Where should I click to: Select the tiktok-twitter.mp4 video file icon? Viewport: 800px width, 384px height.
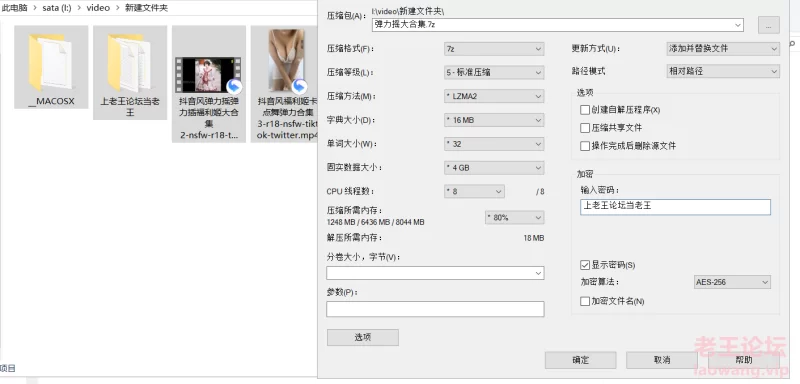coord(287,60)
